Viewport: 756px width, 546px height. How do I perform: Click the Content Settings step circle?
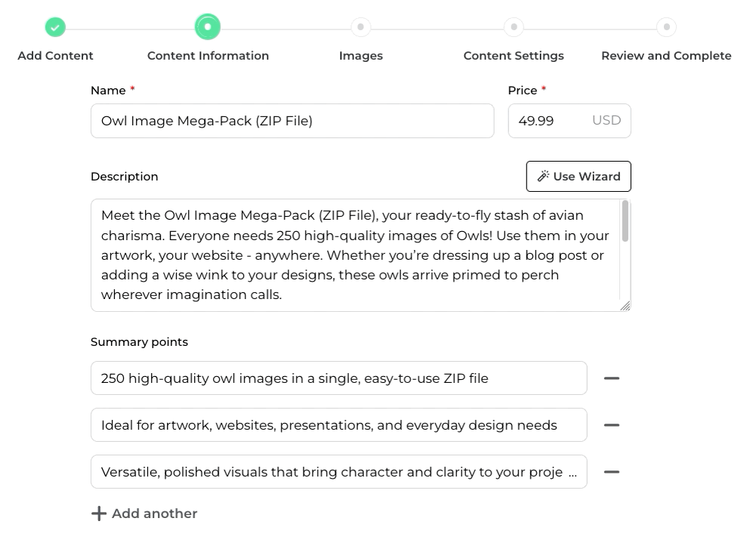[x=514, y=27]
